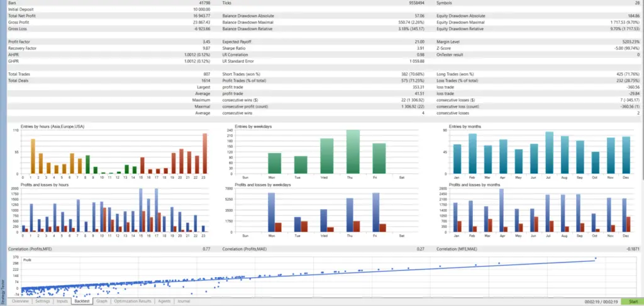Click the 5203.23% margin level value
The image size is (644, 306).
tap(631, 42)
